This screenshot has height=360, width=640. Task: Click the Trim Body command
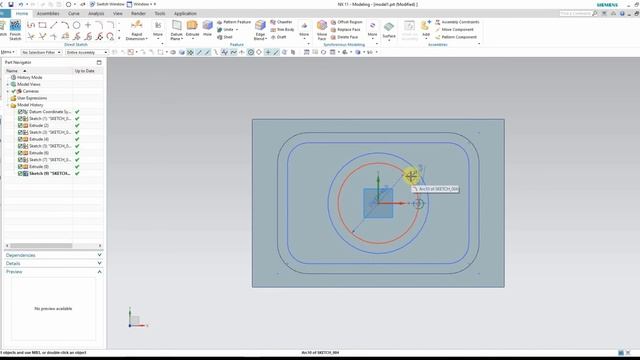pyautogui.click(x=282, y=29)
